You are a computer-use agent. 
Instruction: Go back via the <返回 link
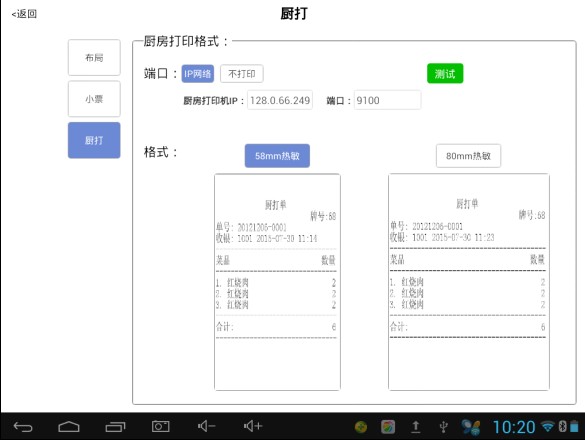tap(24, 14)
